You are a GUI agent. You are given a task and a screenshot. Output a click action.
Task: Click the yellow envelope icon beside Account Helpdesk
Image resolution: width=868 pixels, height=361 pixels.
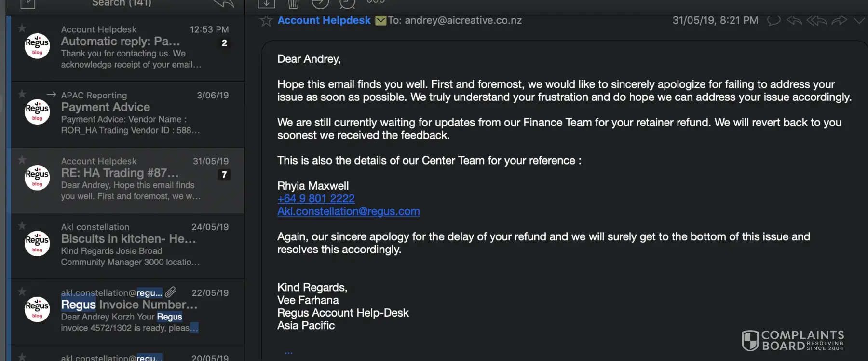pyautogui.click(x=381, y=21)
